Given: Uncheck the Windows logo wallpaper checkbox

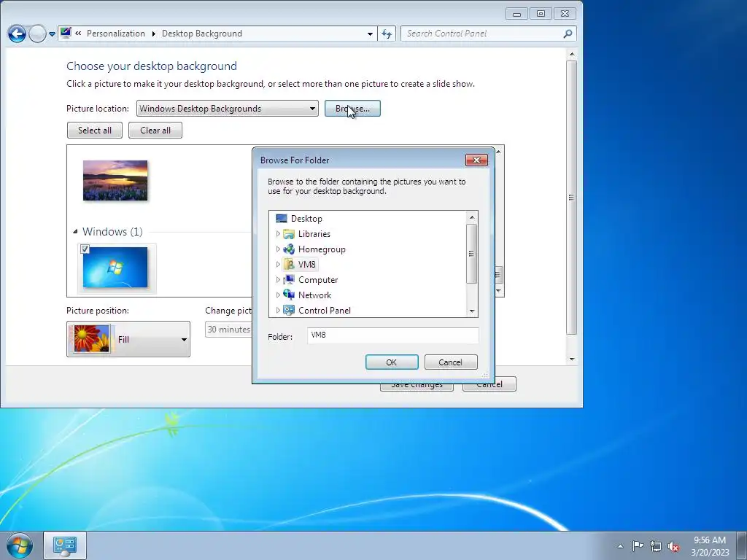Looking at the screenshot, I should coord(85,249).
